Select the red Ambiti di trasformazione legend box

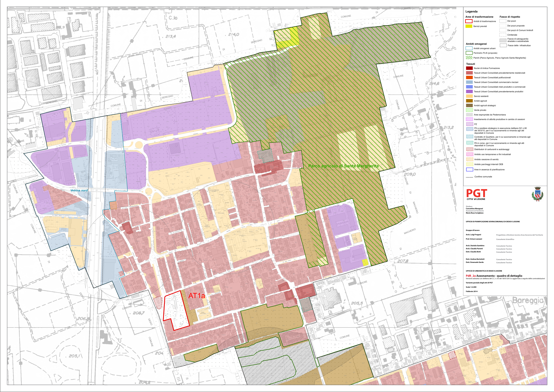[x=469, y=21]
